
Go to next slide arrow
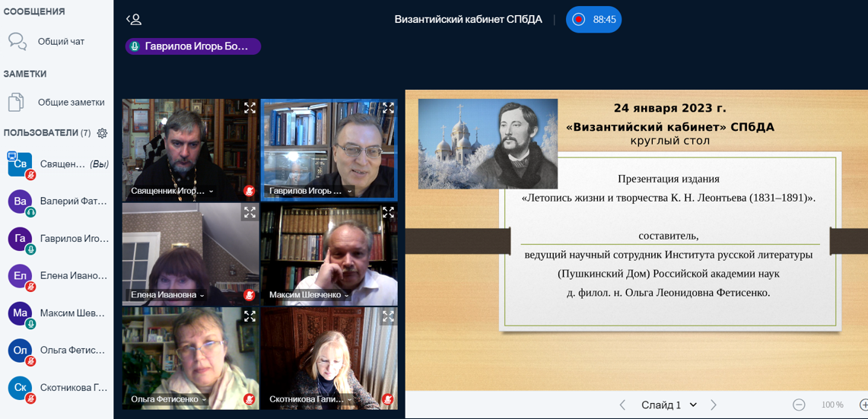(714, 405)
